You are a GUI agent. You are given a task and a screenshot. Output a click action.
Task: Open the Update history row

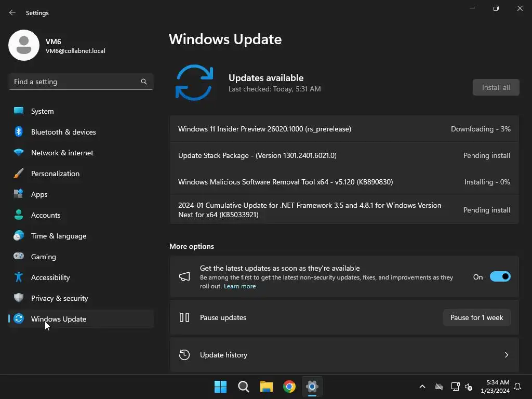click(344, 355)
